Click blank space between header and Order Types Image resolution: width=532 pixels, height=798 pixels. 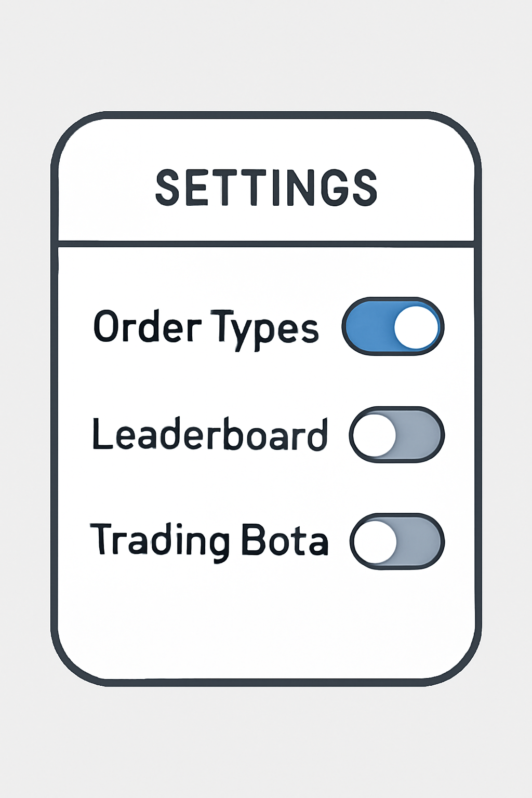(266, 273)
